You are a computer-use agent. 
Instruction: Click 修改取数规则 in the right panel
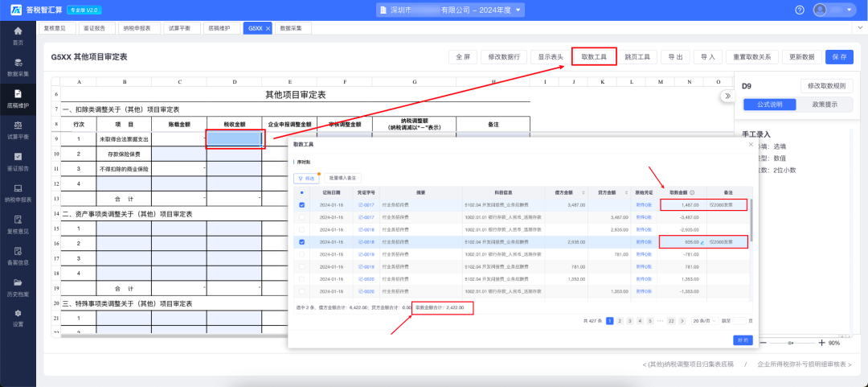click(x=826, y=86)
